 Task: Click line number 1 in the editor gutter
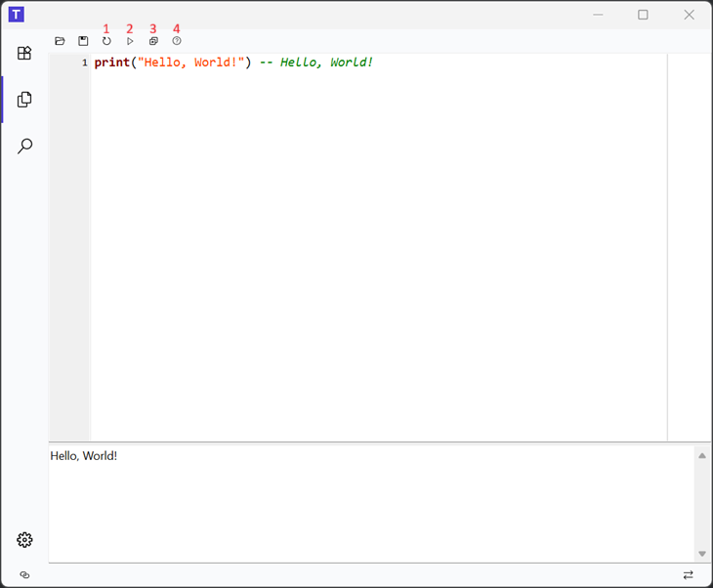point(84,63)
